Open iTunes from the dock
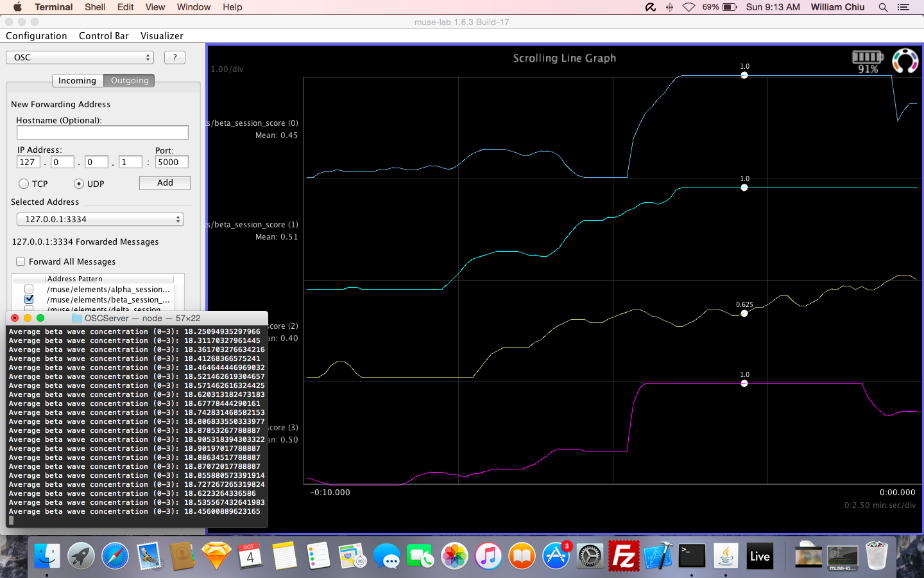This screenshot has width=924, height=578. pyautogui.click(x=488, y=556)
